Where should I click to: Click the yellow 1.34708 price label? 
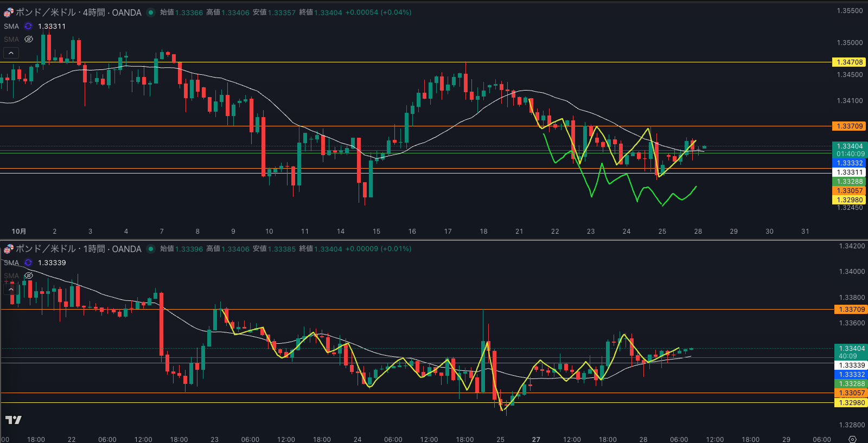[x=849, y=62]
